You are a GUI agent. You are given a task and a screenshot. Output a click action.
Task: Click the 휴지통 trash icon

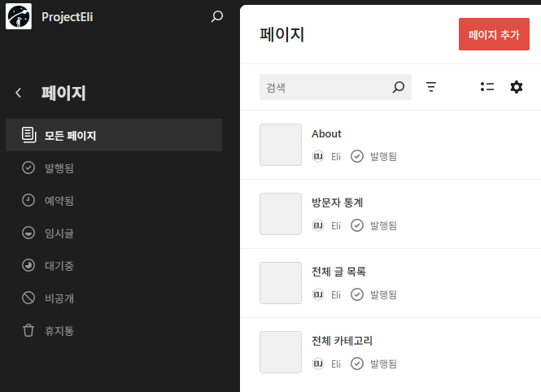click(x=28, y=330)
